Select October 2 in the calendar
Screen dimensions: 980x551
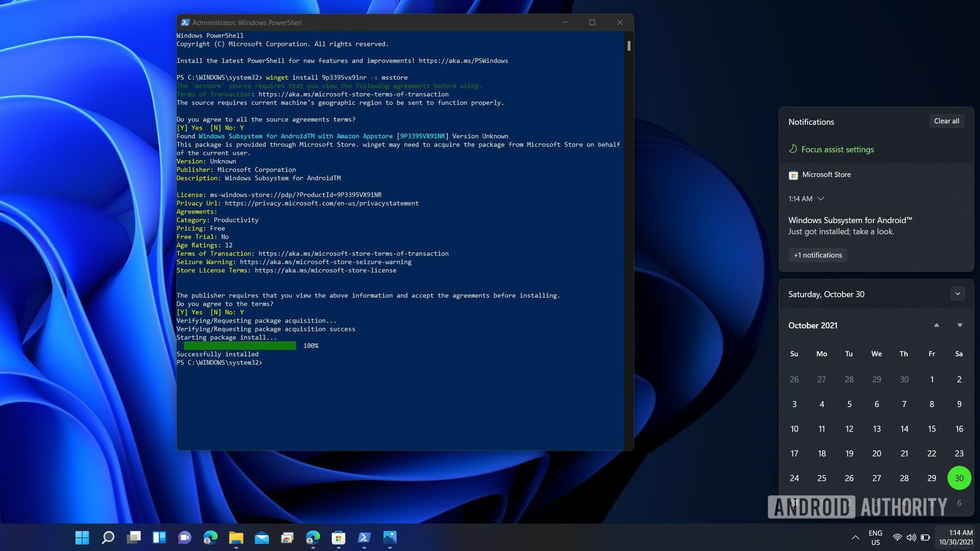pos(959,380)
